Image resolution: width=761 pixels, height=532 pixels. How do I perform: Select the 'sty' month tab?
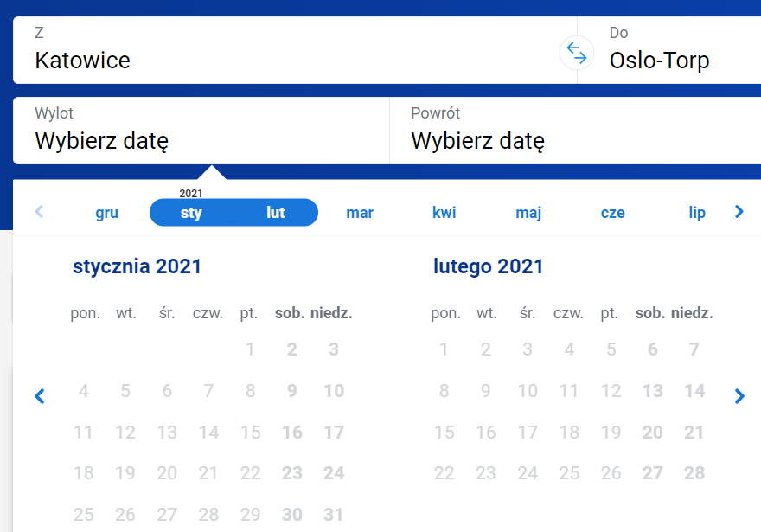[191, 213]
